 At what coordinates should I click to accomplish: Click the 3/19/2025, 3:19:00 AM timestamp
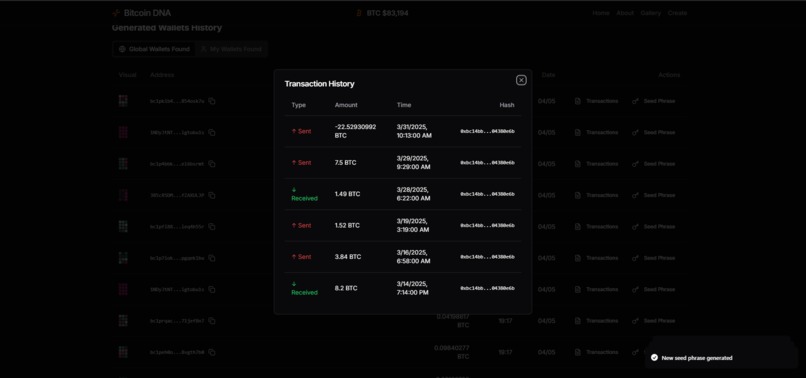point(413,225)
